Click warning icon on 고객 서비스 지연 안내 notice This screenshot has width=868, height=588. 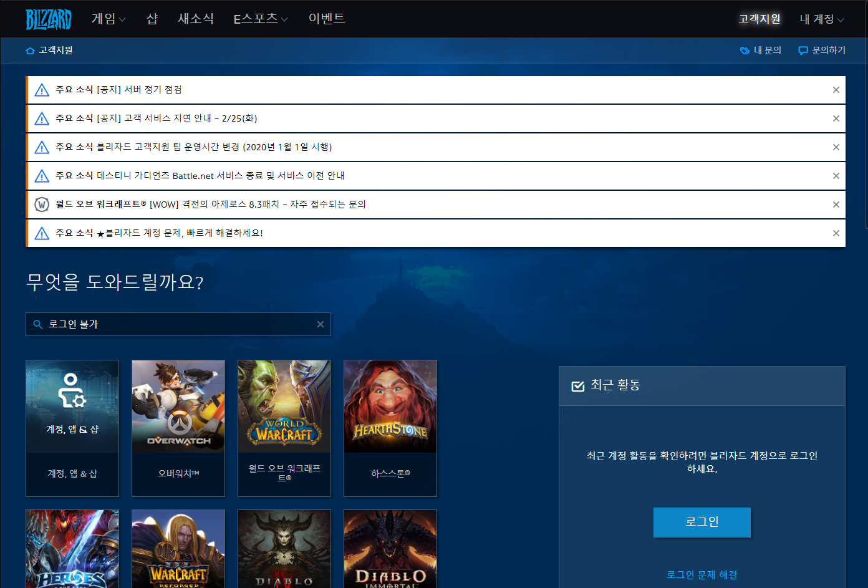coord(42,118)
